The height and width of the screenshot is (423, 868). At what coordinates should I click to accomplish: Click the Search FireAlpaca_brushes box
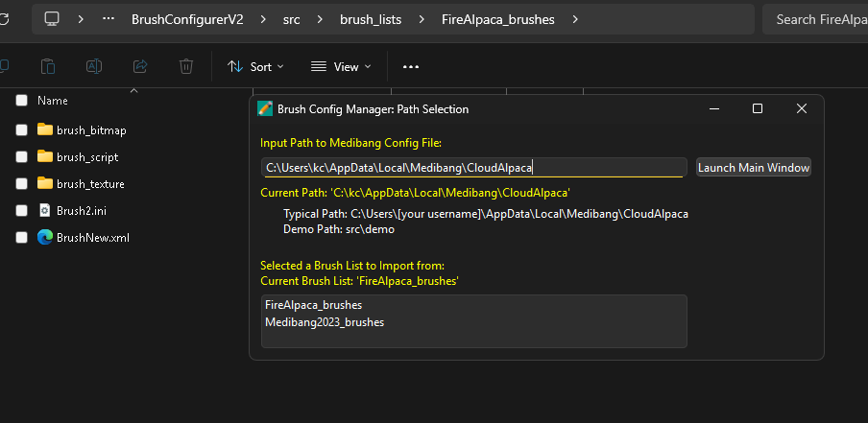click(815, 19)
